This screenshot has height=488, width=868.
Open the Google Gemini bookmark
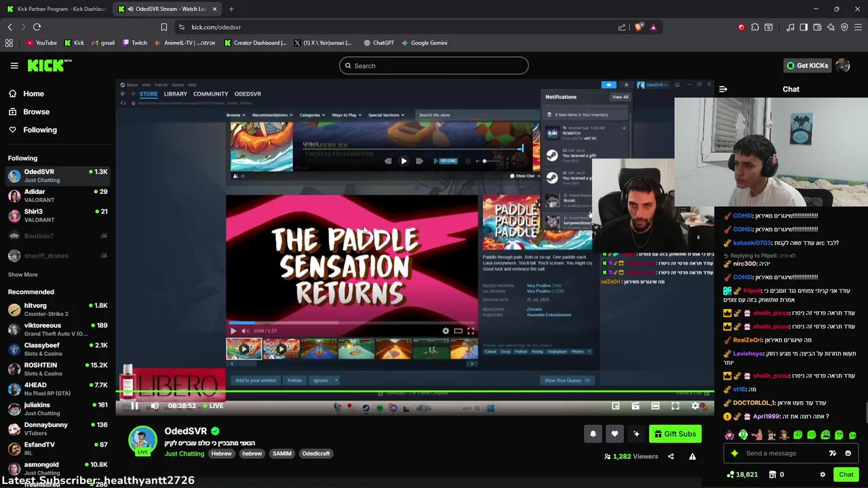424,43
